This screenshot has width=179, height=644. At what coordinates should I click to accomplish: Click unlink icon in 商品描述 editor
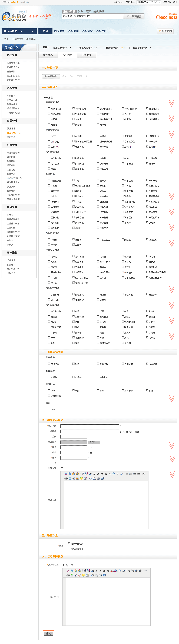66,478
